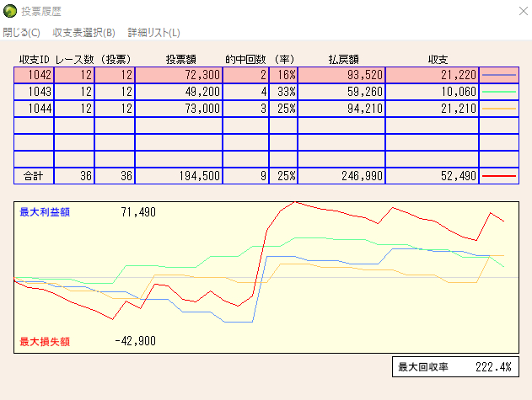Viewport: 532px width, 400px height.
Task: Click total 払戻額 246,990
Action: pyautogui.click(x=341, y=176)
